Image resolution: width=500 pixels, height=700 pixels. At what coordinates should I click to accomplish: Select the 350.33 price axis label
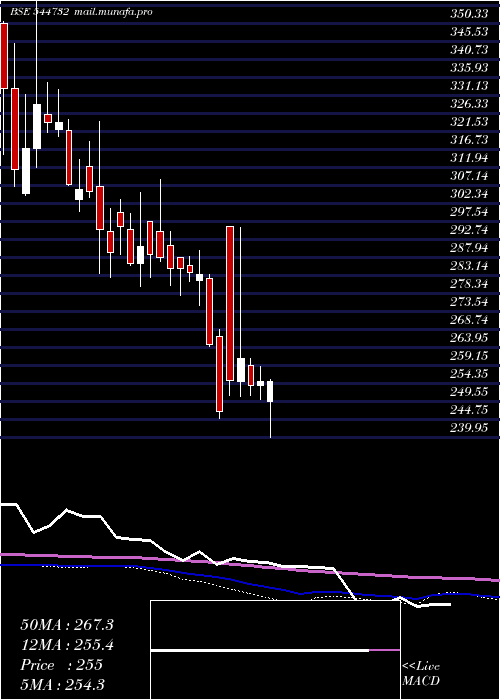point(469,14)
